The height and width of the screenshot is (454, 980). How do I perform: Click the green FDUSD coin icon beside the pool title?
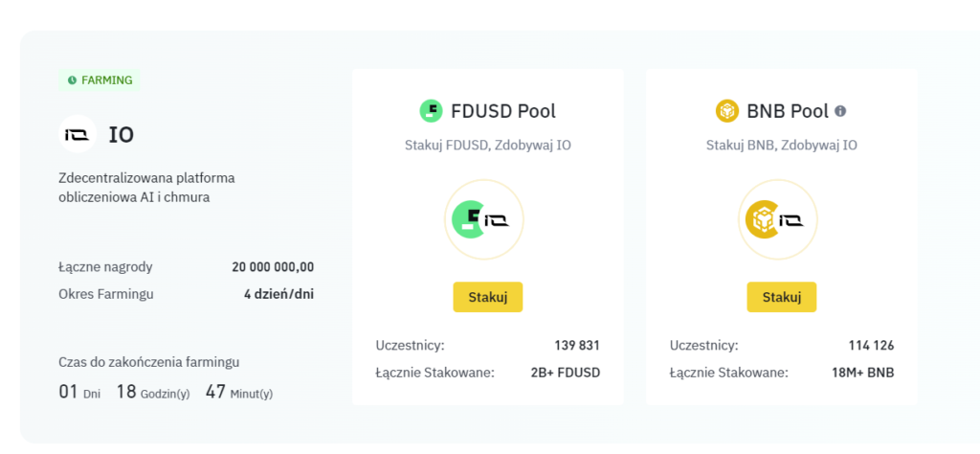pyautogui.click(x=432, y=111)
